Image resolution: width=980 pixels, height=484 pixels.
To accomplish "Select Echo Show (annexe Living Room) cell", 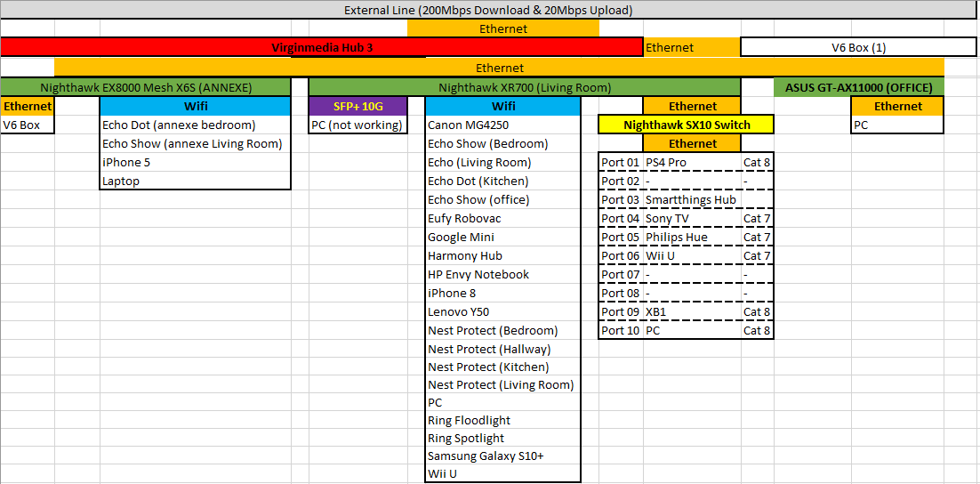I will coord(195,144).
